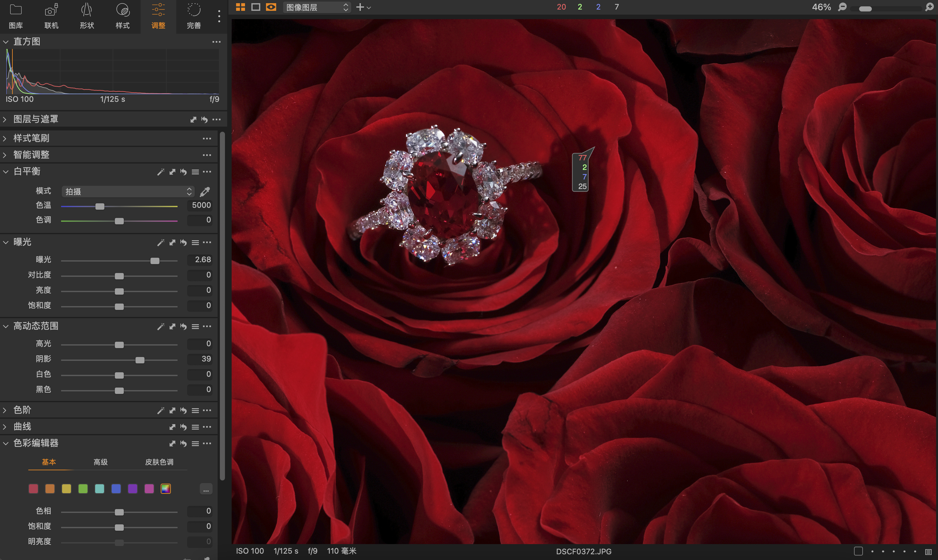Image resolution: width=938 pixels, height=560 pixels.
Task: Open metadata list icon in status bar
Action: [928, 552]
